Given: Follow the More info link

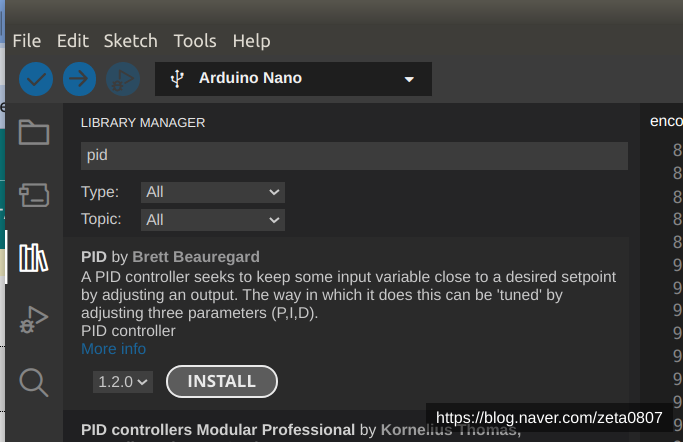Looking at the screenshot, I should coord(113,349).
